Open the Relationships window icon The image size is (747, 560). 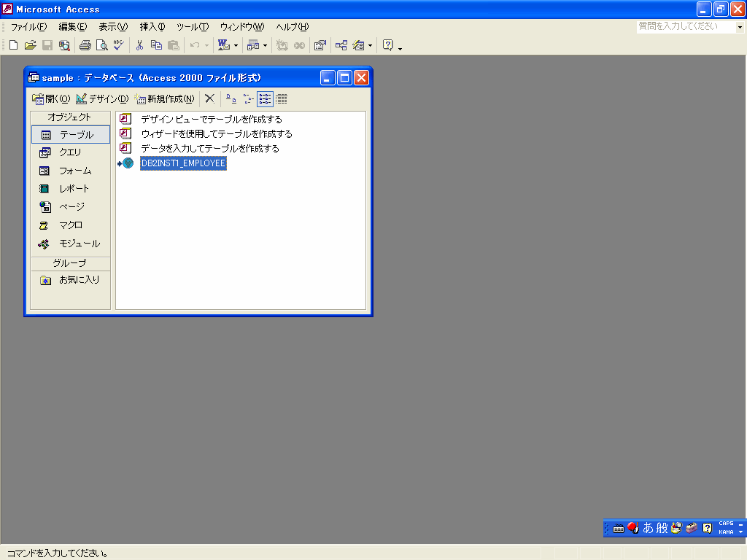[x=341, y=45]
